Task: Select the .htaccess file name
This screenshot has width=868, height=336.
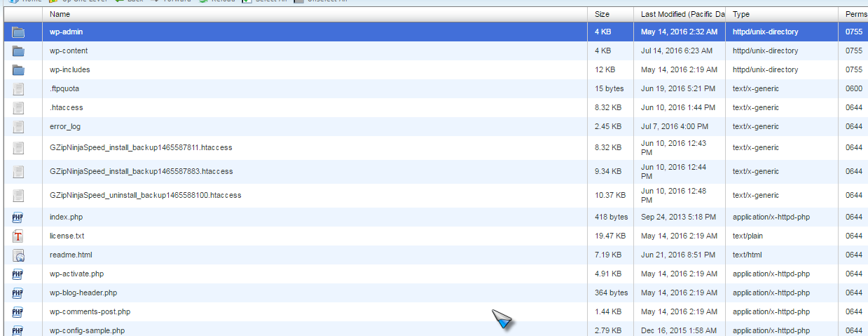Action: click(67, 108)
